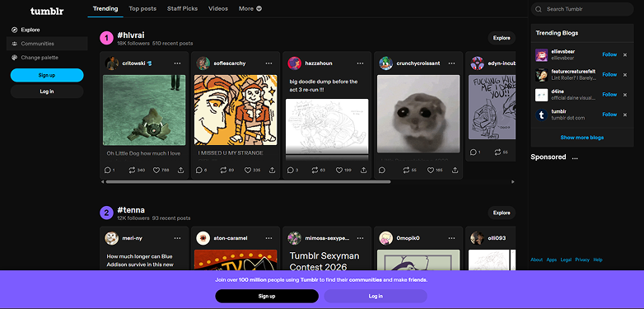Open the Privacy footer link
The height and width of the screenshot is (309, 644).
[x=582, y=260]
